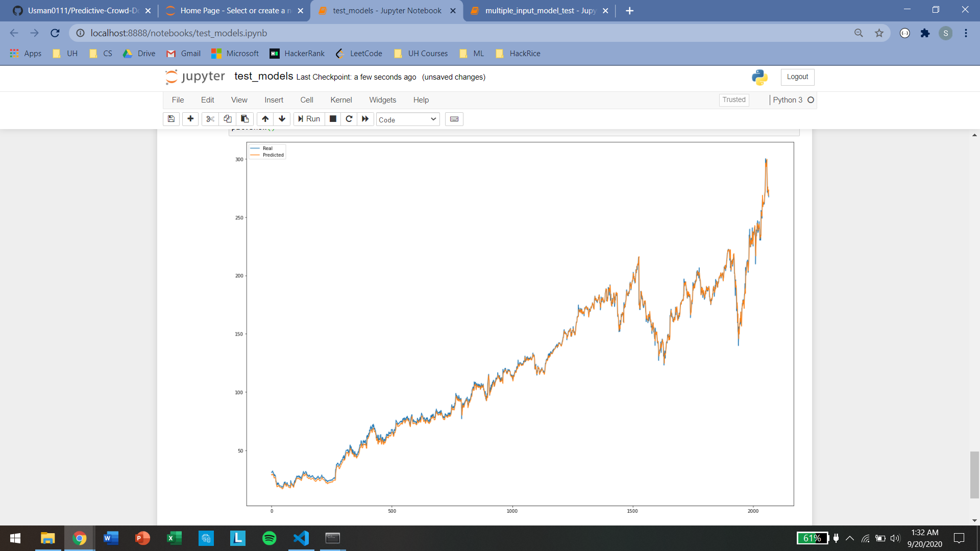Image resolution: width=980 pixels, height=551 pixels.
Task: Click the save and checkpoint icon
Action: tap(171, 119)
